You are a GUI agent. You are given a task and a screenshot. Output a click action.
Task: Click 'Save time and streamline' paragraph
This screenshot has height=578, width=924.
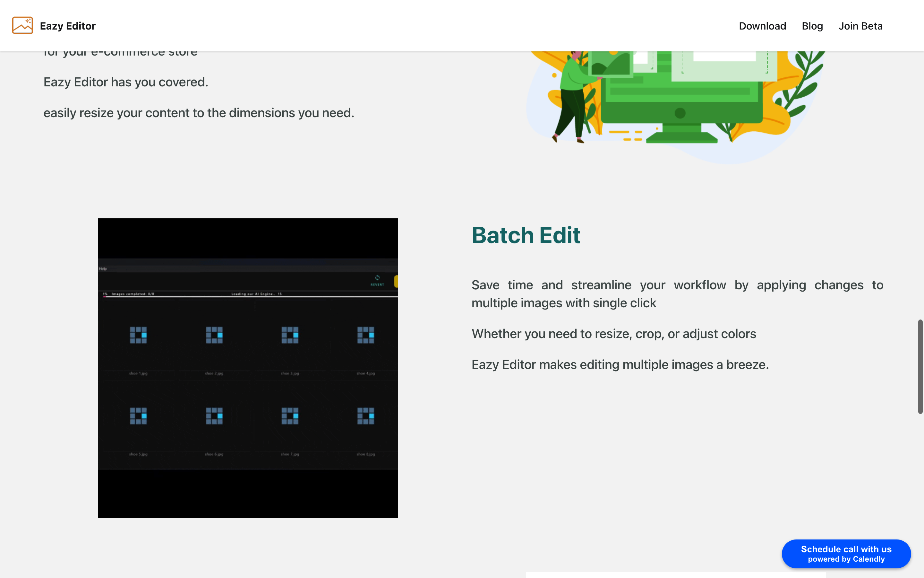(677, 294)
